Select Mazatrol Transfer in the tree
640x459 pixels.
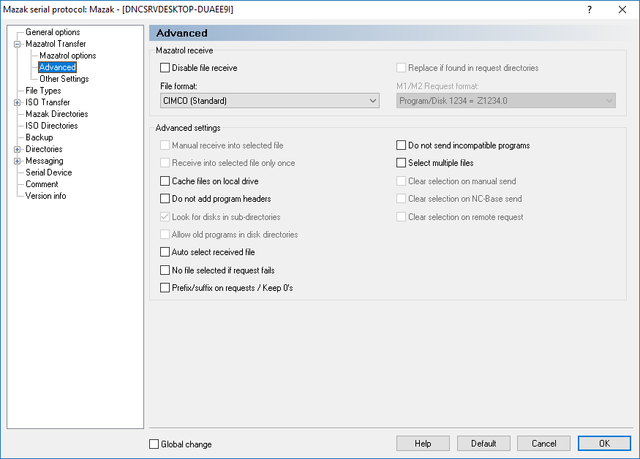click(x=56, y=44)
